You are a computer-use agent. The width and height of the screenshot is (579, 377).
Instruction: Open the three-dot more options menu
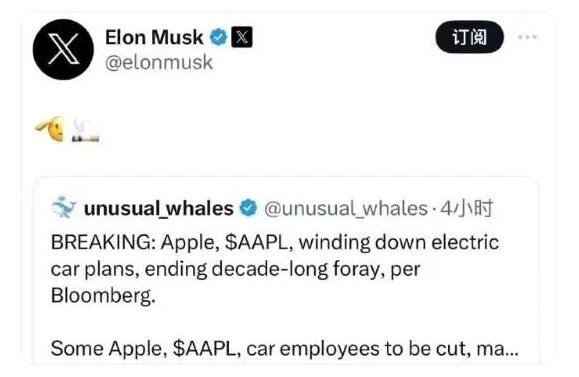527,37
